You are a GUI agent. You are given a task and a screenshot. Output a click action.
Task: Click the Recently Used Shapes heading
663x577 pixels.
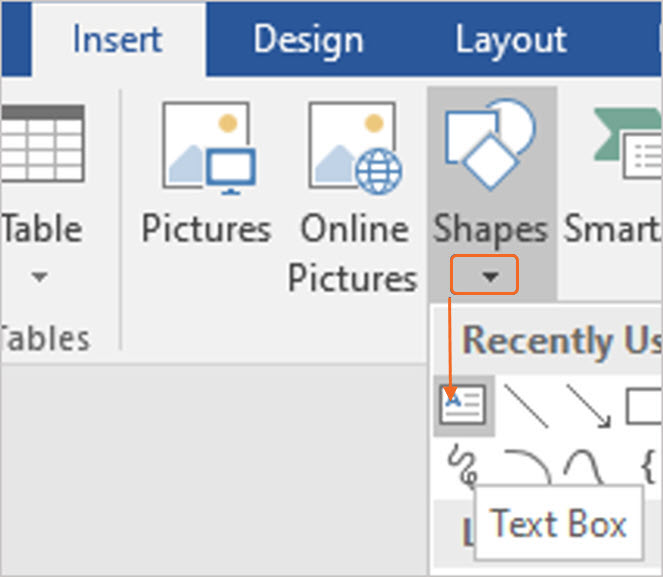(x=562, y=341)
